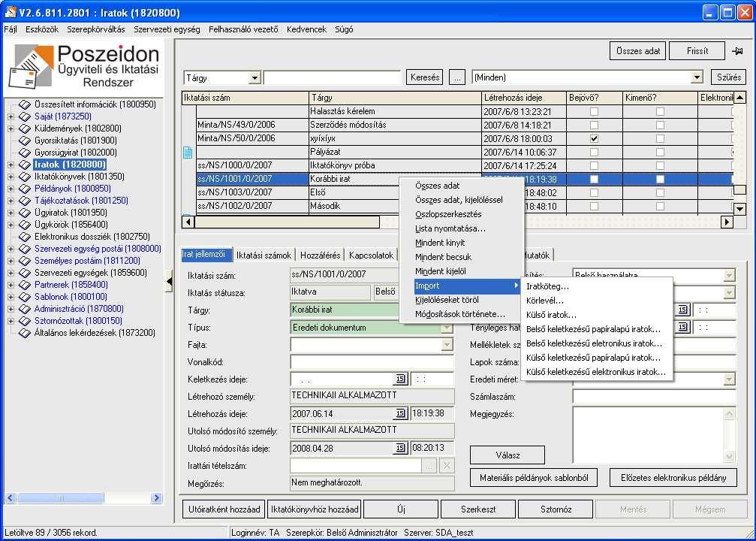Screen dimensions: 756x541
Task: Click the tree panel's horizontal scrollbar thumb
Action: point(61,497)
